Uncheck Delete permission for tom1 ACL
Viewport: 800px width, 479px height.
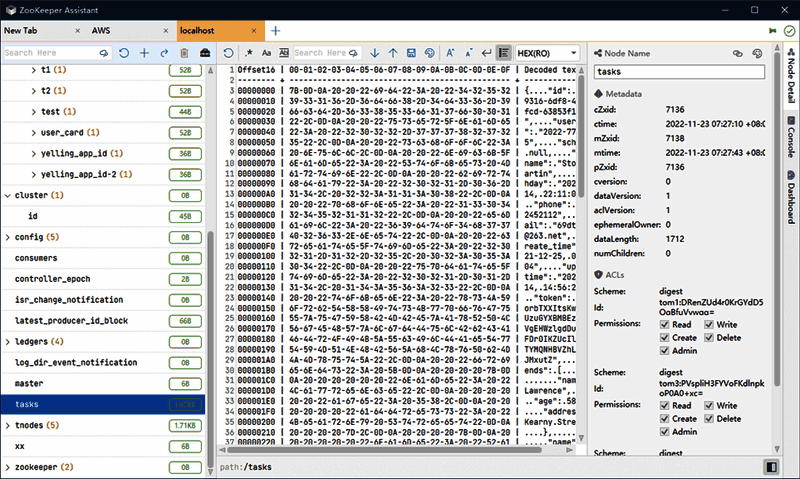709,338
